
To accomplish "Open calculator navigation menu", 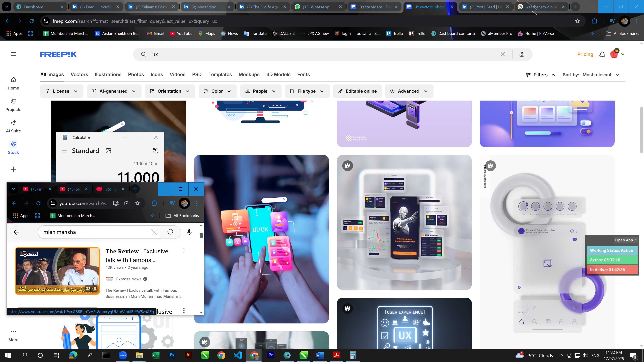I will coord(64,151).
